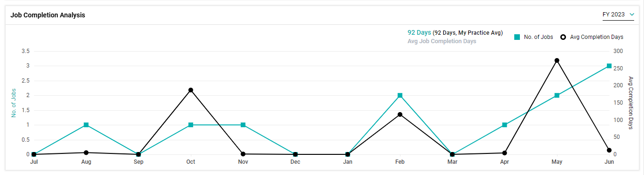Select the May completion days peak point
644x175 pixels.
[557, 61]
